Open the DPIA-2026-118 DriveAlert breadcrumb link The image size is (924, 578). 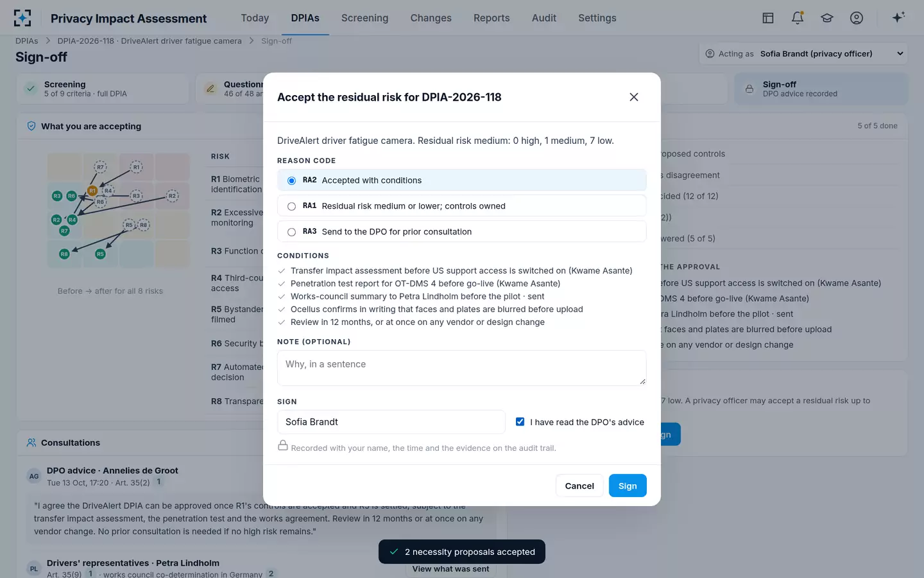150,41
